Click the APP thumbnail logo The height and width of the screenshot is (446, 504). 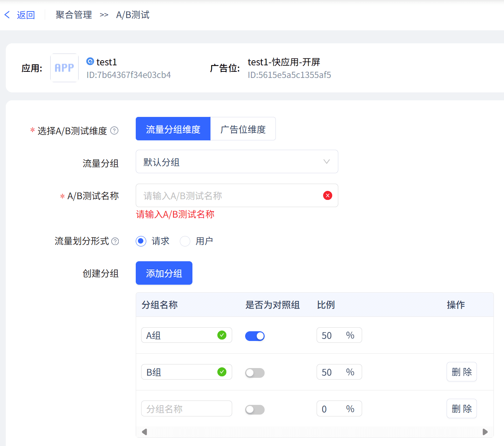tap(64, 68)
